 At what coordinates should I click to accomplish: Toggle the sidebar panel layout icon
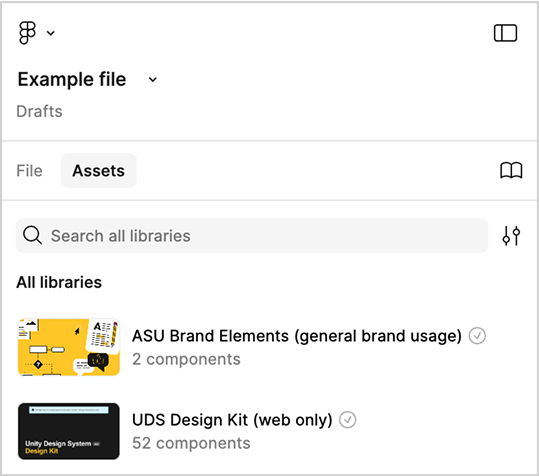tap(505, 33)
